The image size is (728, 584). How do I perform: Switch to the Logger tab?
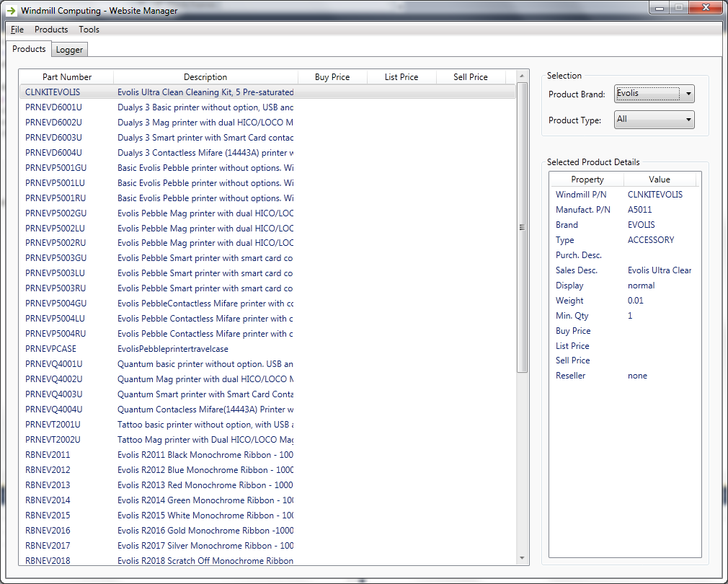(x=69, y=50)
